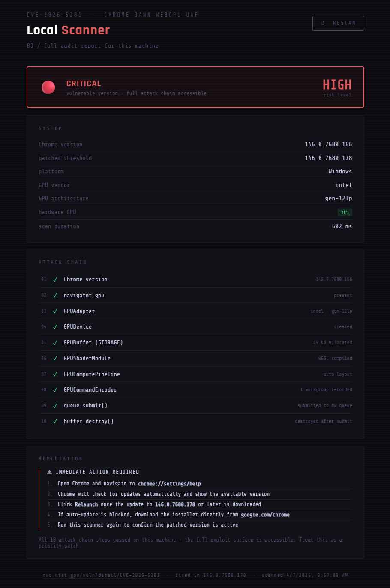Click the chrome://settings/help text
The width and height of the screenshot is (390, 588).
point(169,484)
